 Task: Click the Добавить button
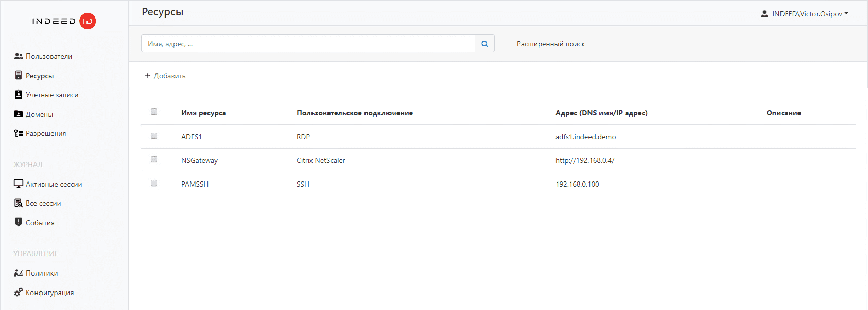pyautogui.click(x=165, y=76)
